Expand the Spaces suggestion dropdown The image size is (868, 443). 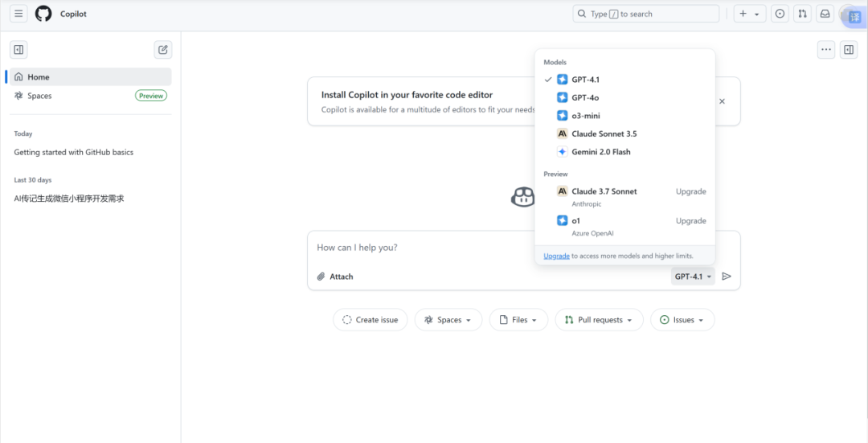click(x=448, y=319)
